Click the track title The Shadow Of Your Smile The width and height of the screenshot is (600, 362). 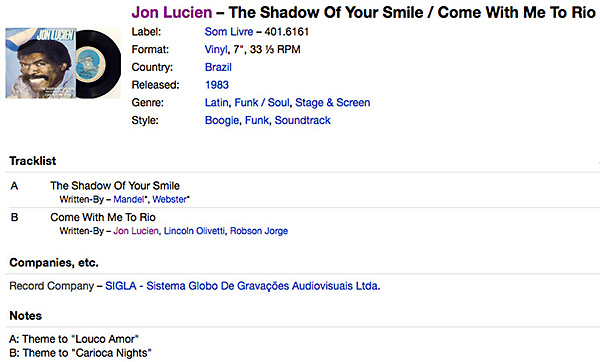click(x=115, y=186)
